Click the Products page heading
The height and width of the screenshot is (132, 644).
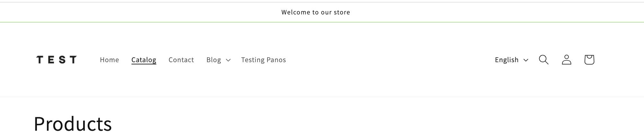pyautogui.click(x=73, y=123)
